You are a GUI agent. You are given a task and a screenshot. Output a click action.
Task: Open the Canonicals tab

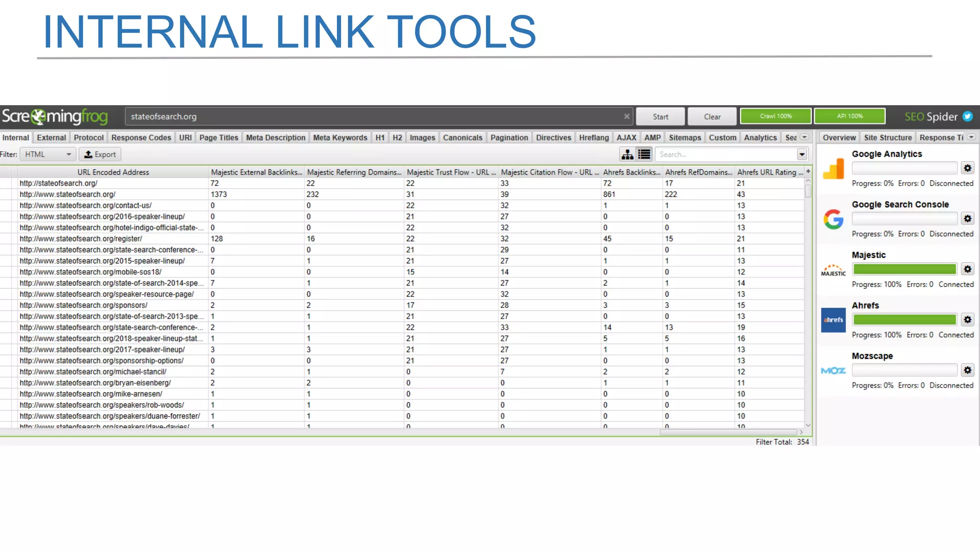463,138
